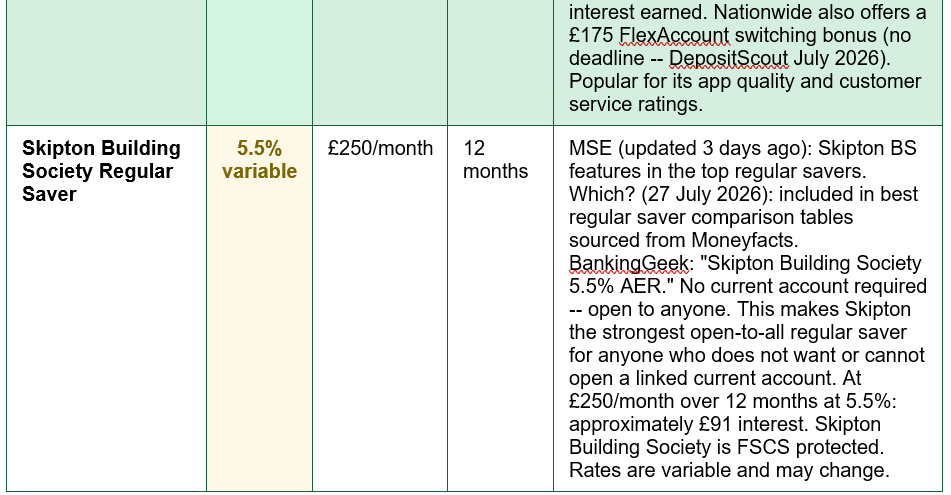Select the 5.5% variable rate cell
Image resolution: width=951 pixels, height=495 pixels.
click(260, 308)
